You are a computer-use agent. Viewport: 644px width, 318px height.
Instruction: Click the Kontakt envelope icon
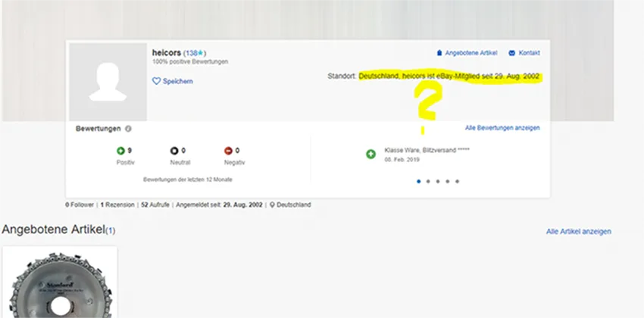tap(511, 53)
